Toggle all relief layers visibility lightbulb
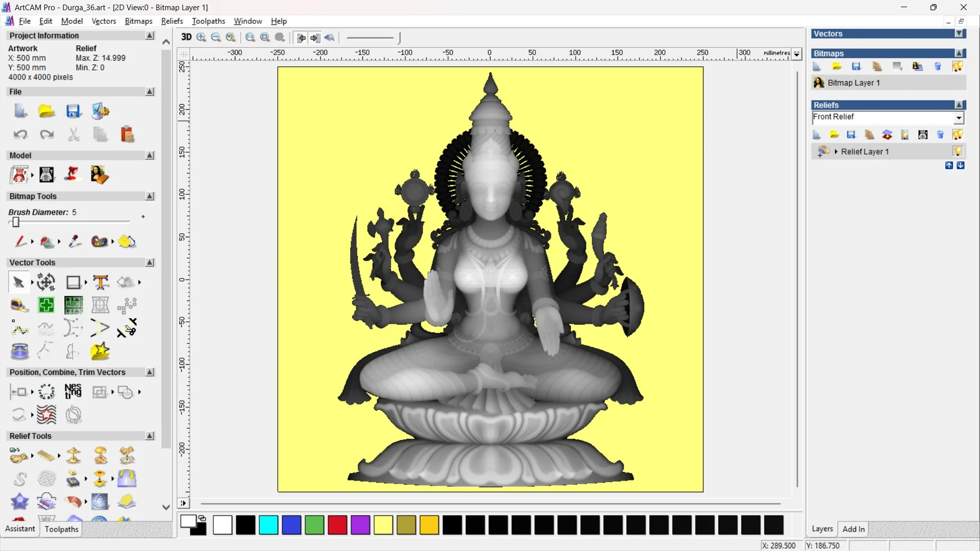Viewport: 980px width, 551px height. click(x=957, y=135)
